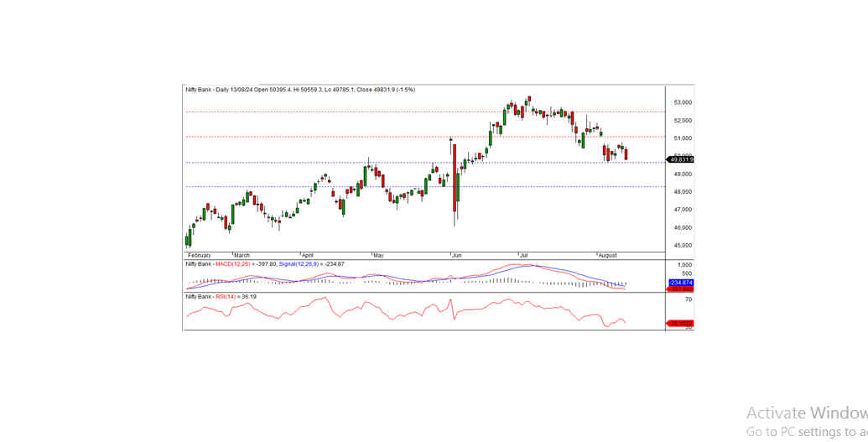The height and width of the screenshot is (442, 868).
Task: Click the blue -234.874 signal value tag
Action: (x=681, y=283)
